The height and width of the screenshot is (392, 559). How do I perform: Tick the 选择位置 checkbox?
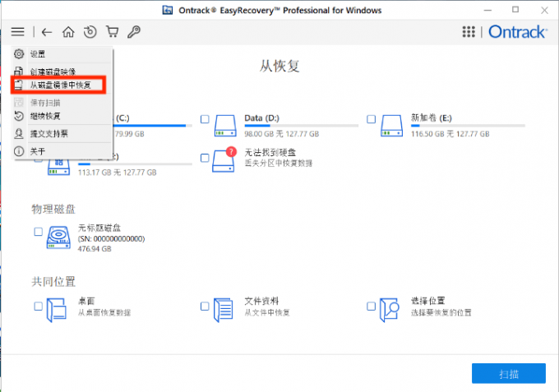point(371,306)
